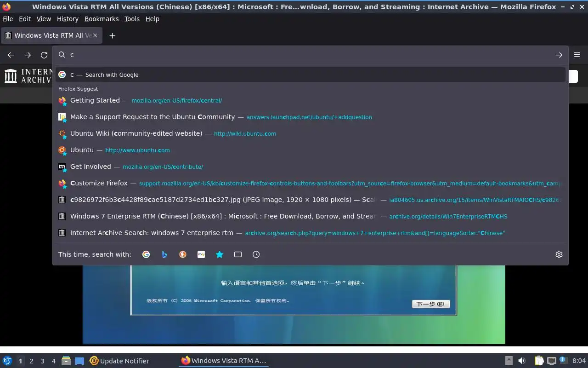The image size is (588, 368).
Task: Open the Edit menu
Action: [x=25, y=19]
